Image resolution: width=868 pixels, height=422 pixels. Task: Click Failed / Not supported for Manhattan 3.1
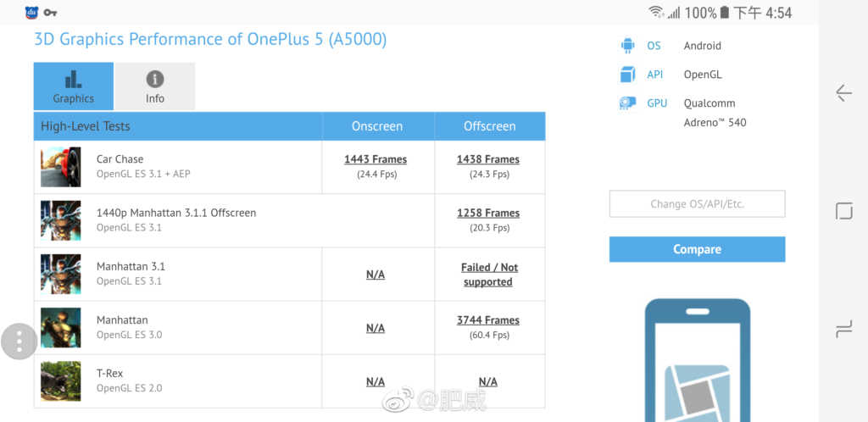[x=489, y=275]
